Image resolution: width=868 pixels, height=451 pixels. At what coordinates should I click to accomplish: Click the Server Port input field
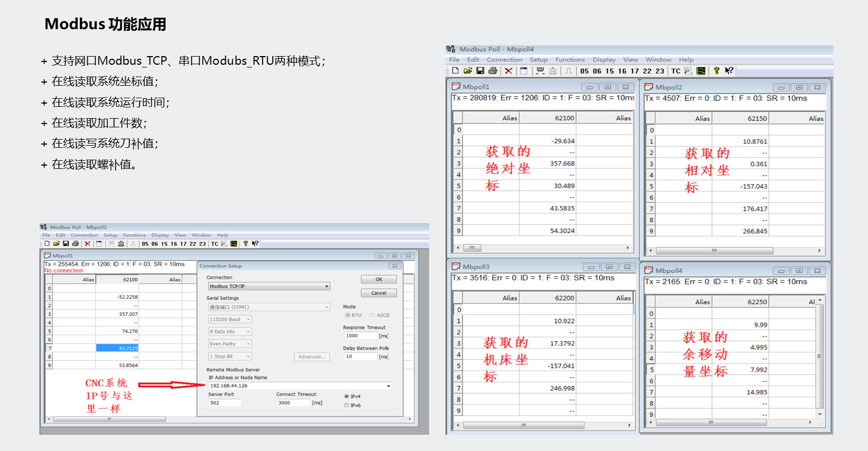pyautogui.click(x=225, y=403)
